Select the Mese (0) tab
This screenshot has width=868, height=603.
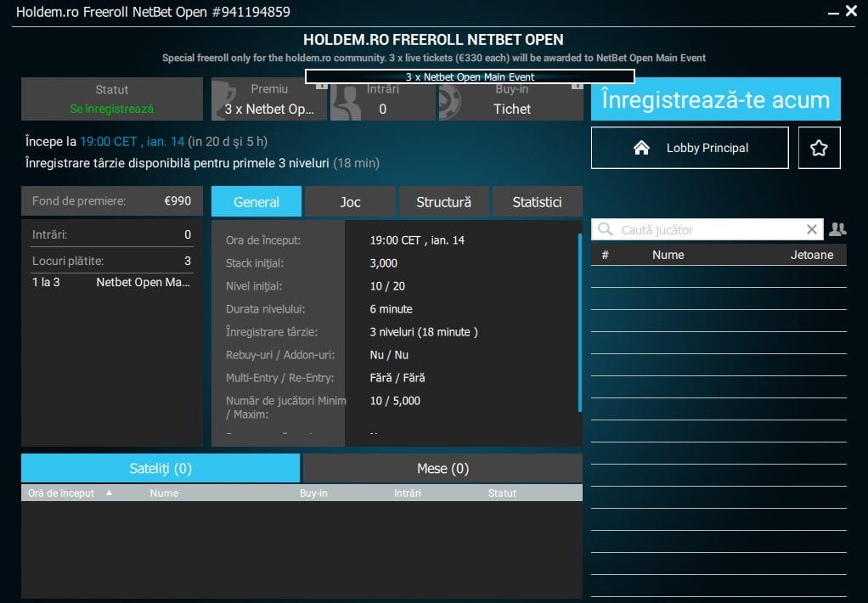[442, 469]
